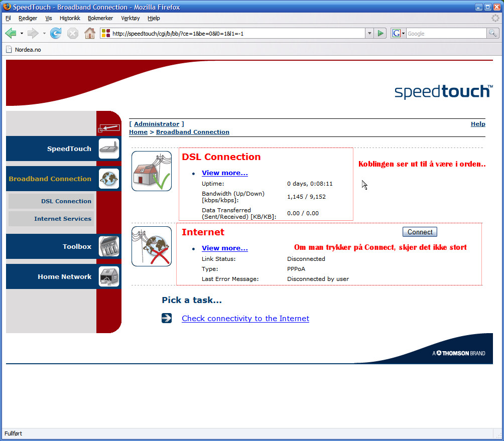
Task: Click the DSL Connection heading
Action: (x=221, y=157)
